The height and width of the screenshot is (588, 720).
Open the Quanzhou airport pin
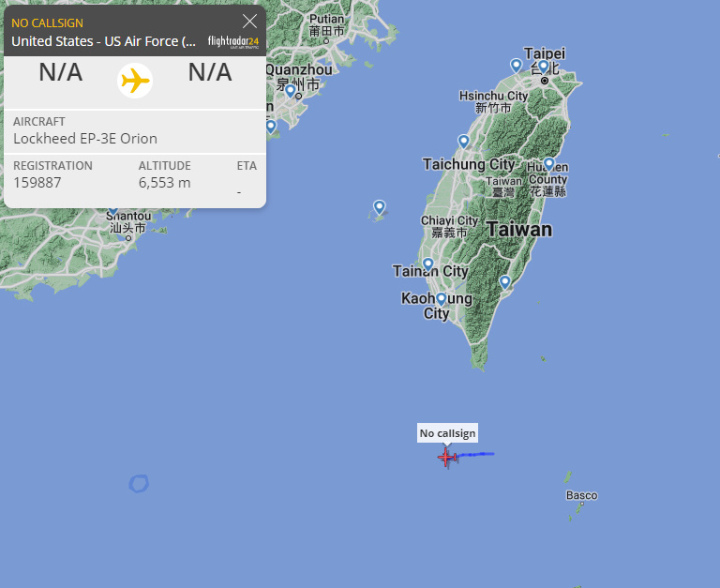(x=291, y=91)
